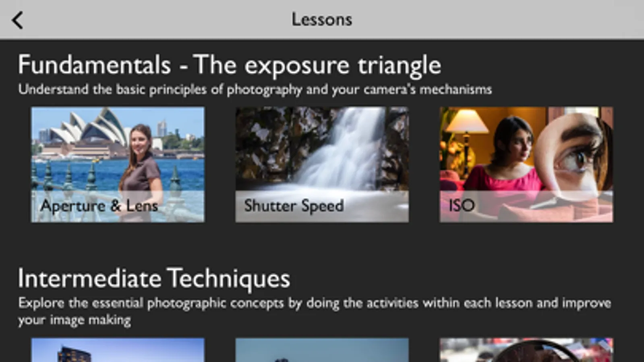The image size is (644, 362).
Task: Click the 'Fundamentals - The exposure triangle' heading
Action: tap(230, 65)
